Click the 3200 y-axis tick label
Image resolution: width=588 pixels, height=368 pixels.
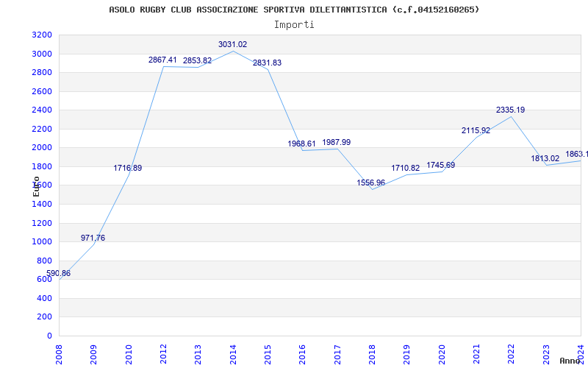[x=42, y=35]
